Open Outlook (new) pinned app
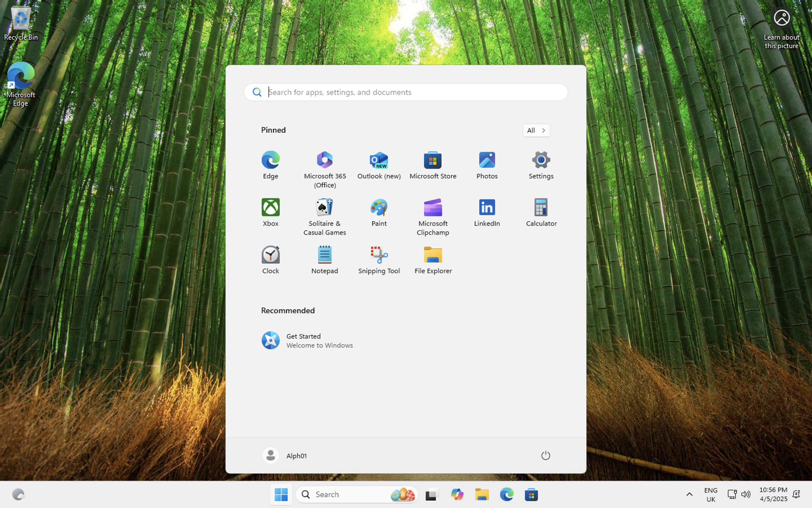The width and height of the screenshot is (812, 508). (x=379, y=165)
